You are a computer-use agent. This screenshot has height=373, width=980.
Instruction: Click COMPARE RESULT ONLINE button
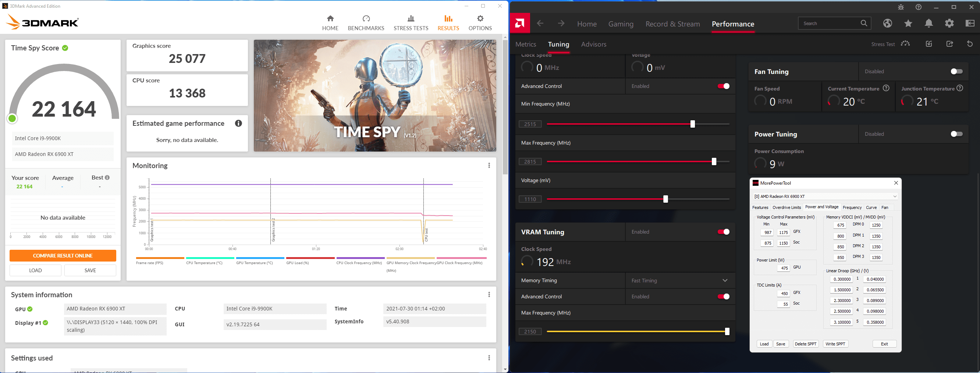pos(63,256)
